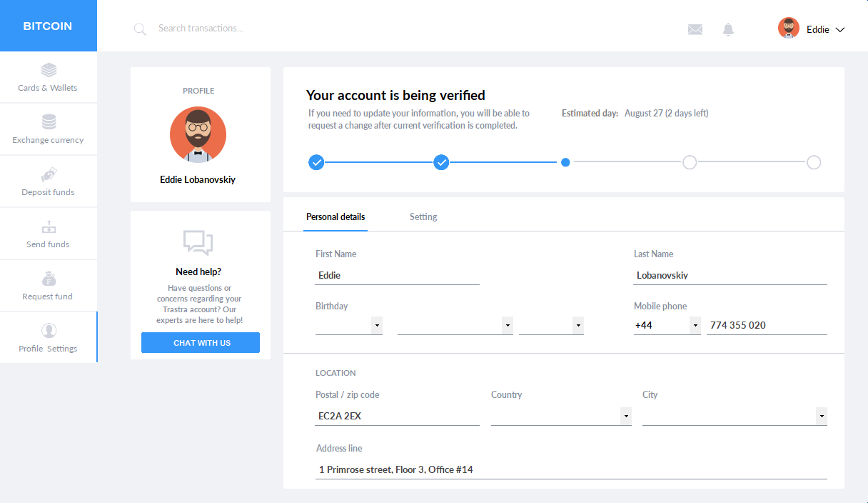This screenshot has width=868, height=503.
Task: Click the 'Your account is being verified' heading
Action: pos(395,96)
